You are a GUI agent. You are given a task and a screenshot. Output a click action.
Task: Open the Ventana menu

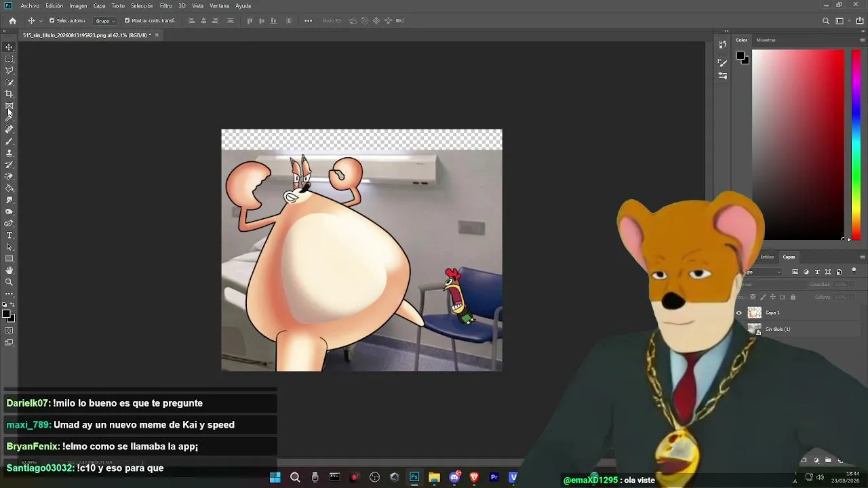pos(220,5)
